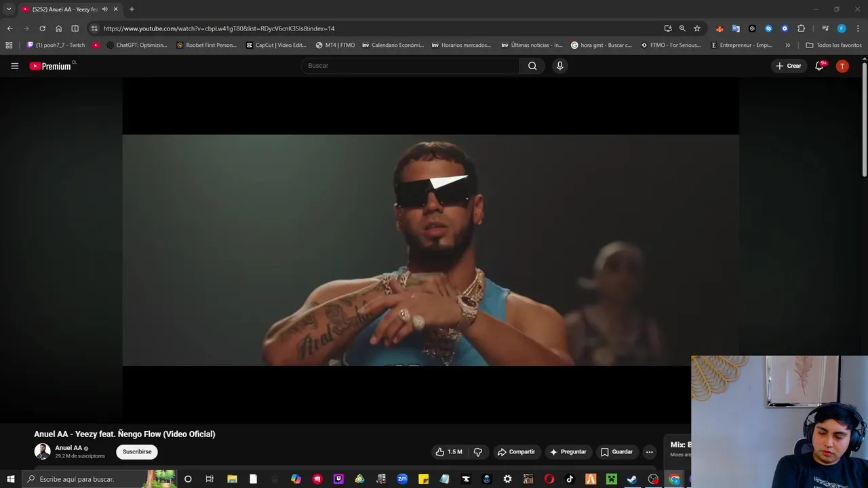Click the Windows taskbar search box
Image resolution: width=868 pixels, height=488 pixels.
pyautogui.click(x=99, y=479)
